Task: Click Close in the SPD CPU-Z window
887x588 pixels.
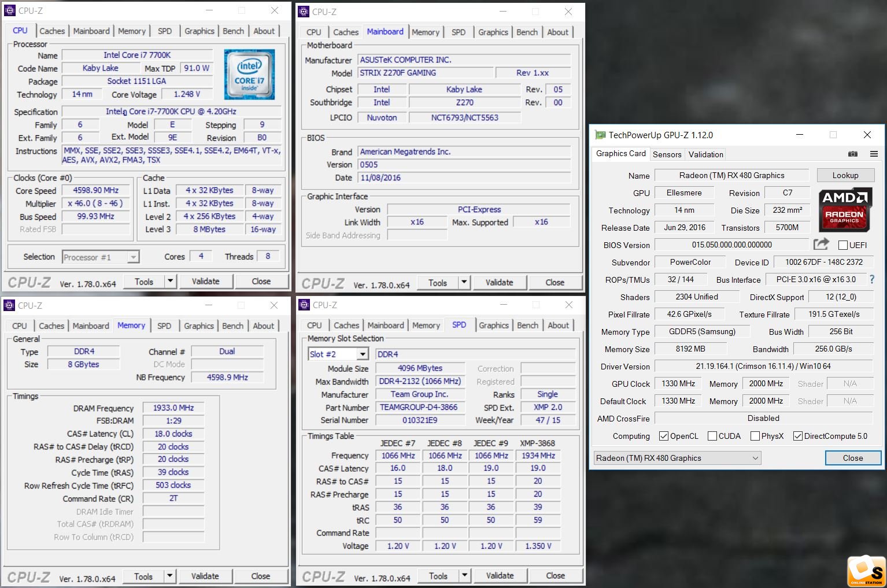Action: 556,576
